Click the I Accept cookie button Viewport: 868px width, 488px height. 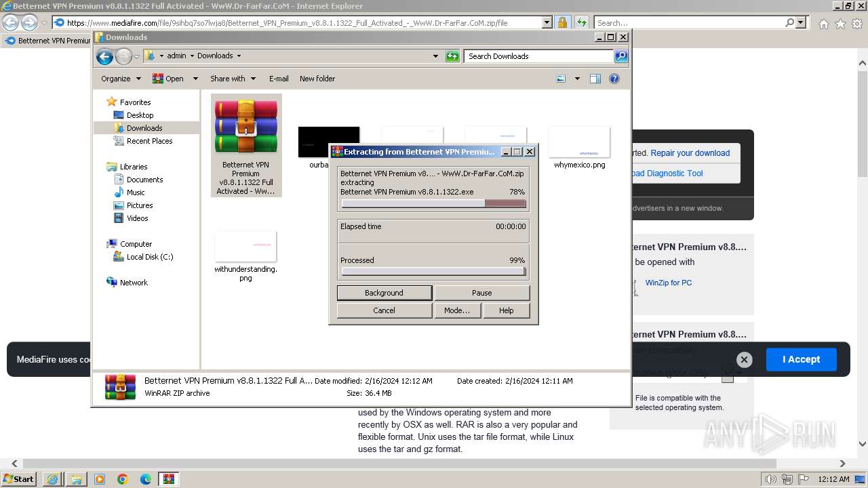801,359
